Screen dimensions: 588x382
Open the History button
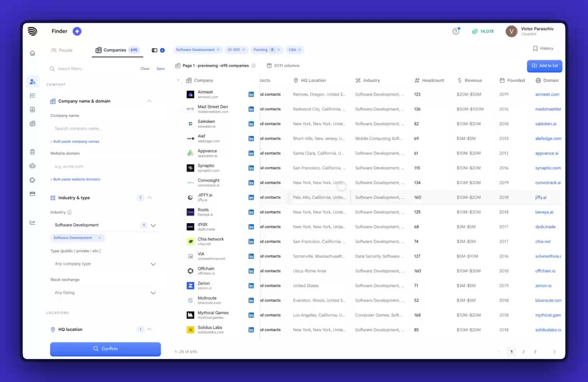pos(543,48)
